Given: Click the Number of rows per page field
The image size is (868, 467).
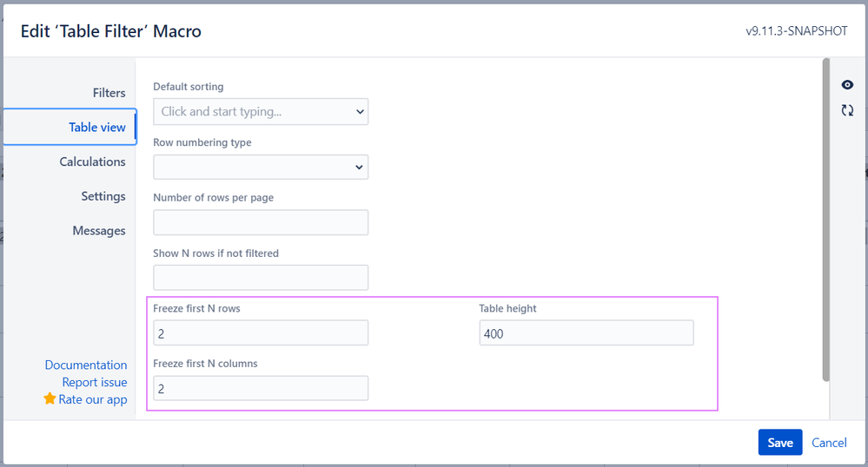Looking at the screenshot, I should tap(261, 222).
